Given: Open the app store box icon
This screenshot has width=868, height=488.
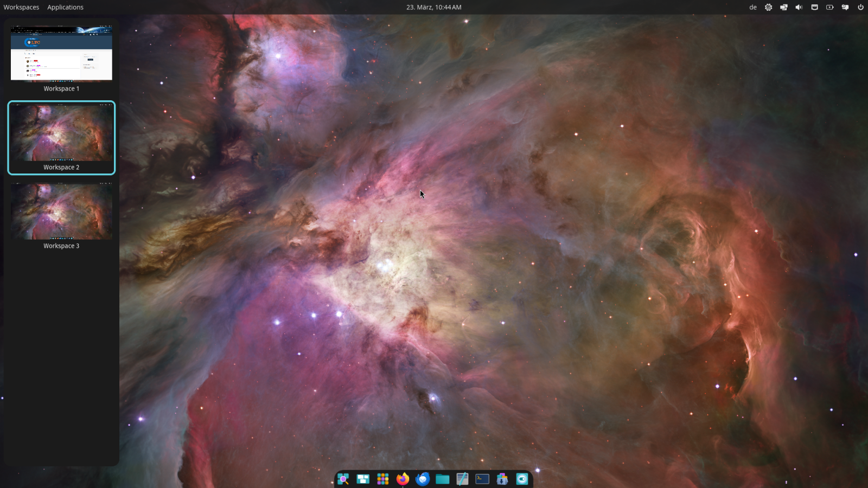Looking at the screenshot, I should click(502, 479).
